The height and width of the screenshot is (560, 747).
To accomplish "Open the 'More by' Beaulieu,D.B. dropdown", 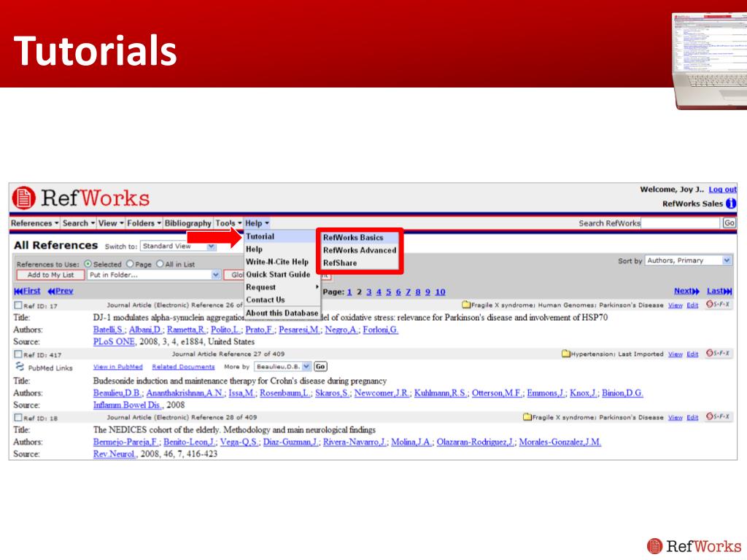I will point(282,367).
